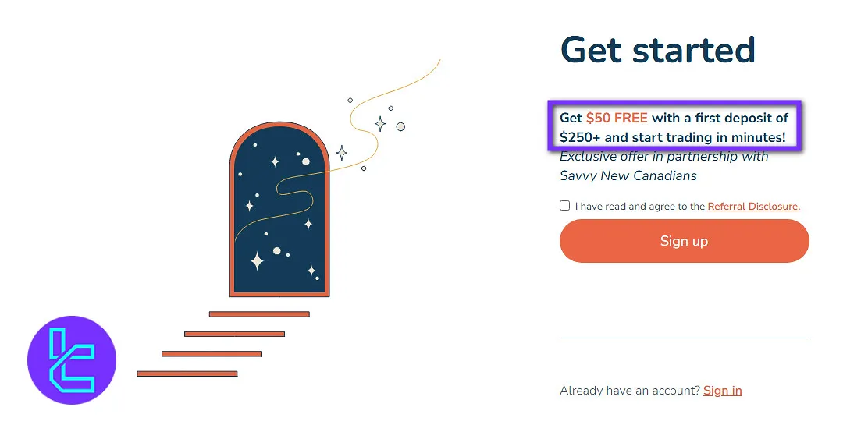This screenshot has width=868, height=432.
Task: Click the outlined sparkle above the door
Action: tap(380, 124)
